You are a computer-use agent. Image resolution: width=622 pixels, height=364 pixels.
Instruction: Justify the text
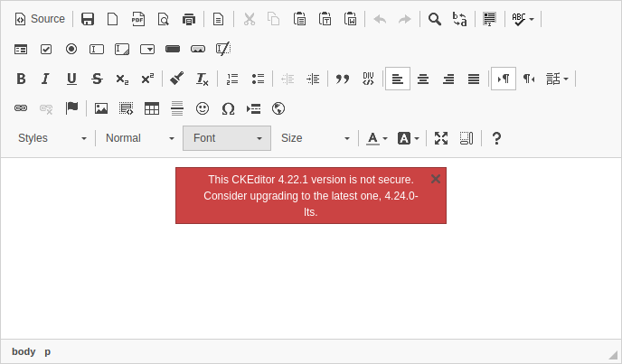(x=474, y=79)
